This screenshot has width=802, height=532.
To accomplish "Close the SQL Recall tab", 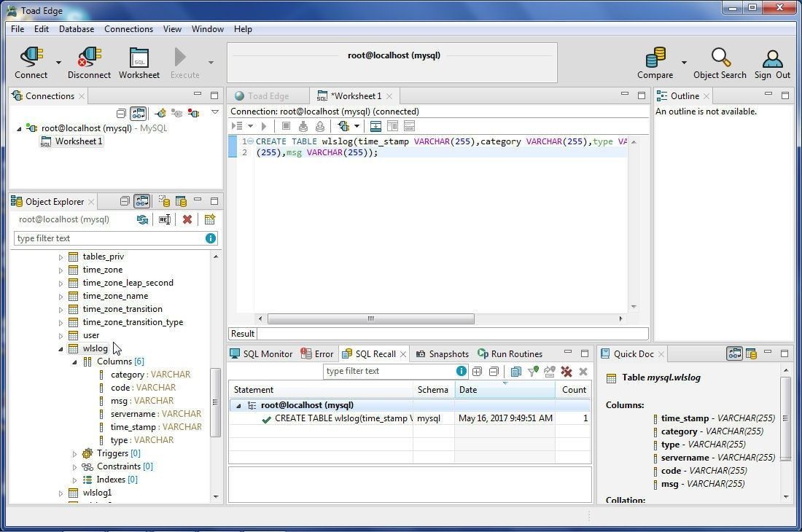I will click(403, 353).
